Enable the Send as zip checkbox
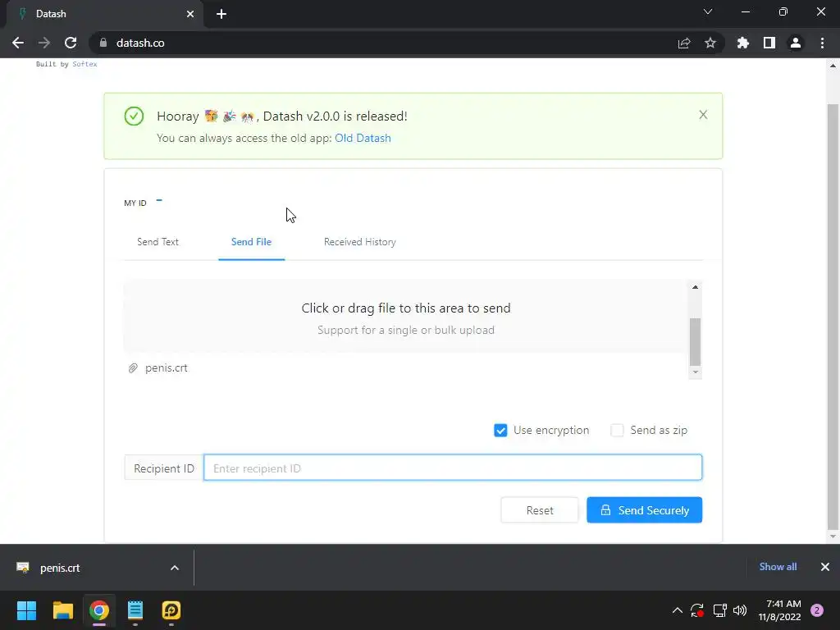 pyautogui.click(x=617, y=430)
